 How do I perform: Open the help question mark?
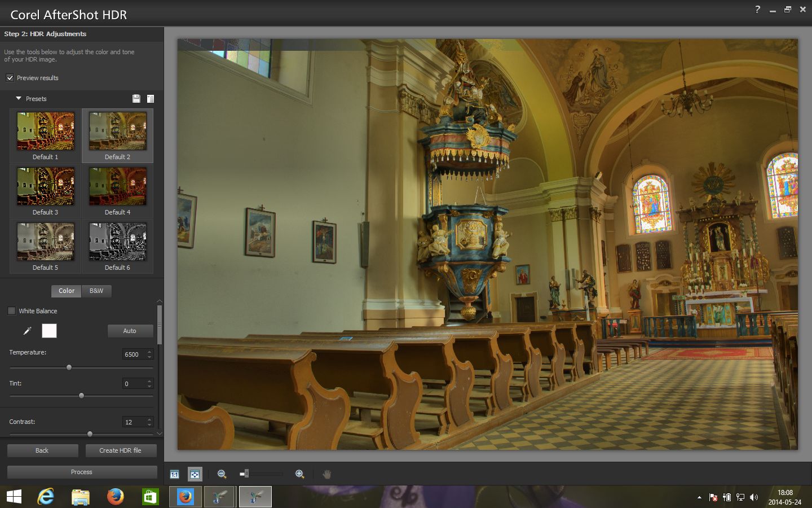(x=757, y=9)
